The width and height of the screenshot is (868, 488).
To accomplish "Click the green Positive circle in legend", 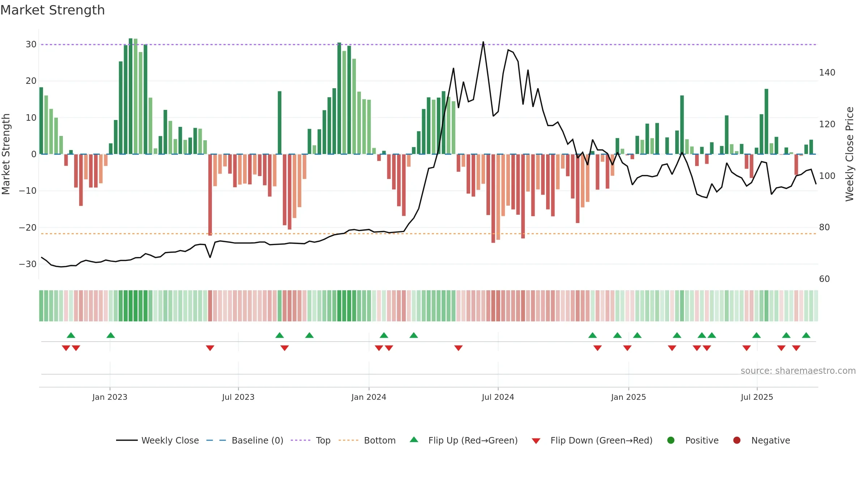I will click(x=671, y=440).
